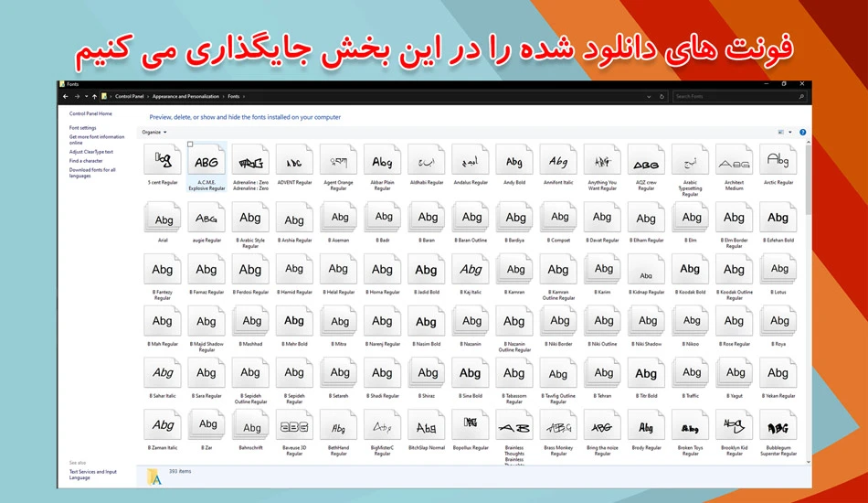Go back with the Back arrow
Viewport: 868px width, 503px height.
[x=65, y=96]
